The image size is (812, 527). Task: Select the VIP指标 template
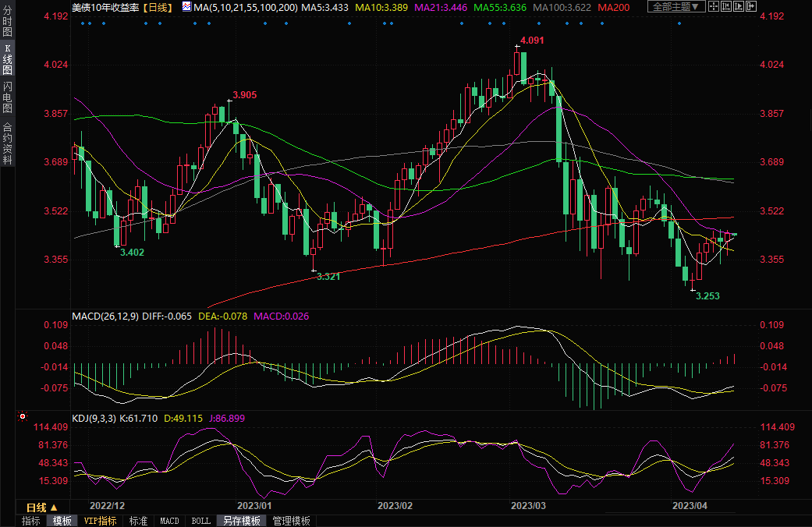100,521
